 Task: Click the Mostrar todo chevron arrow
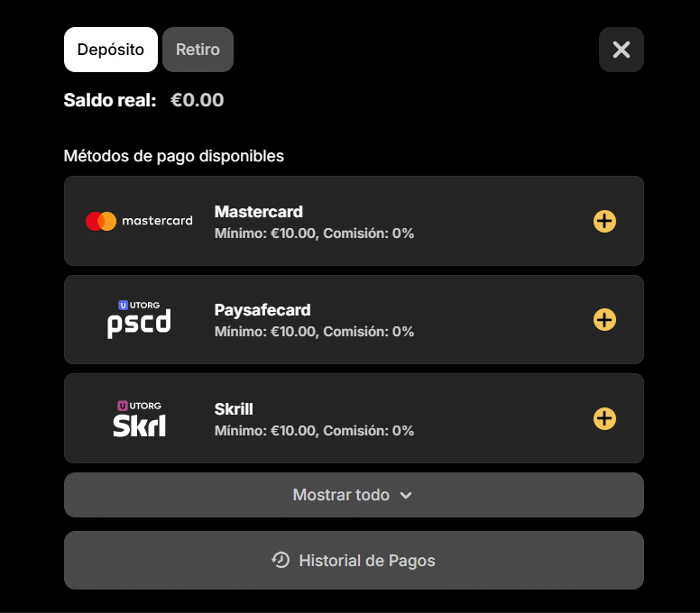tap(406, 495)
